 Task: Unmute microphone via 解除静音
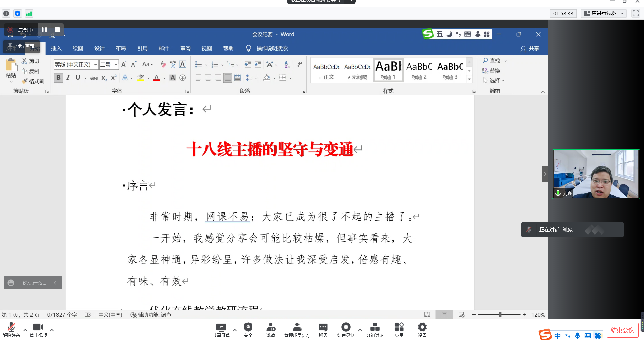tap(11, 330)
